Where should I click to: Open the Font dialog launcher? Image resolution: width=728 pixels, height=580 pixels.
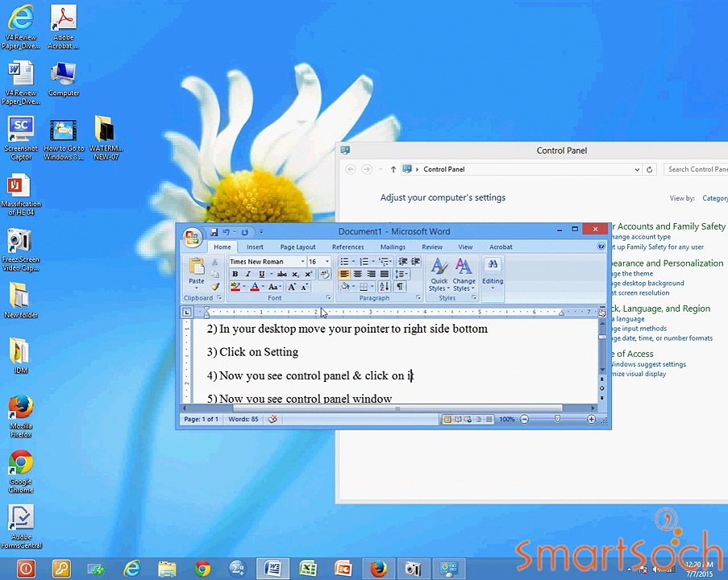point(328,297)
